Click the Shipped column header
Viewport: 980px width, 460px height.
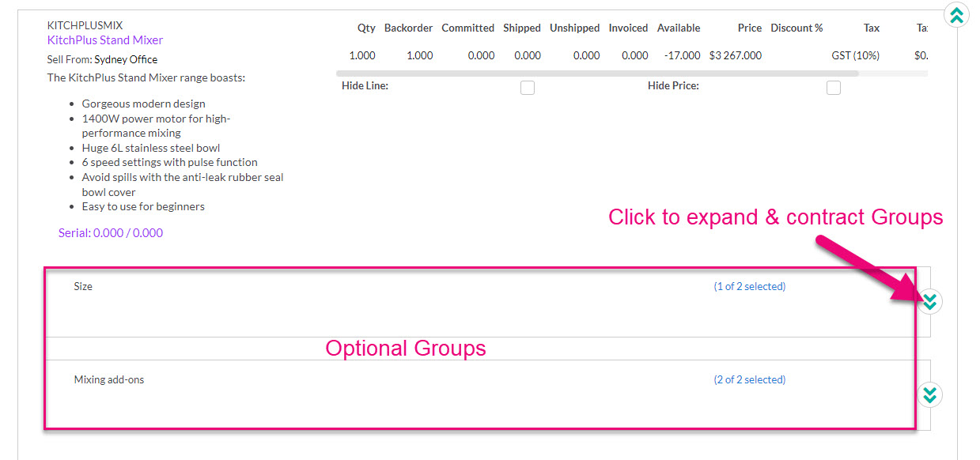tap(522, 28)
